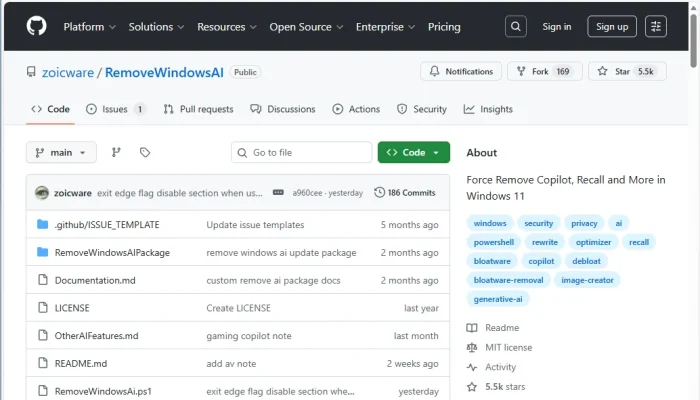700x400 pixels.
Task: Expand the Solutions menu
Action: tap(156, 27)
